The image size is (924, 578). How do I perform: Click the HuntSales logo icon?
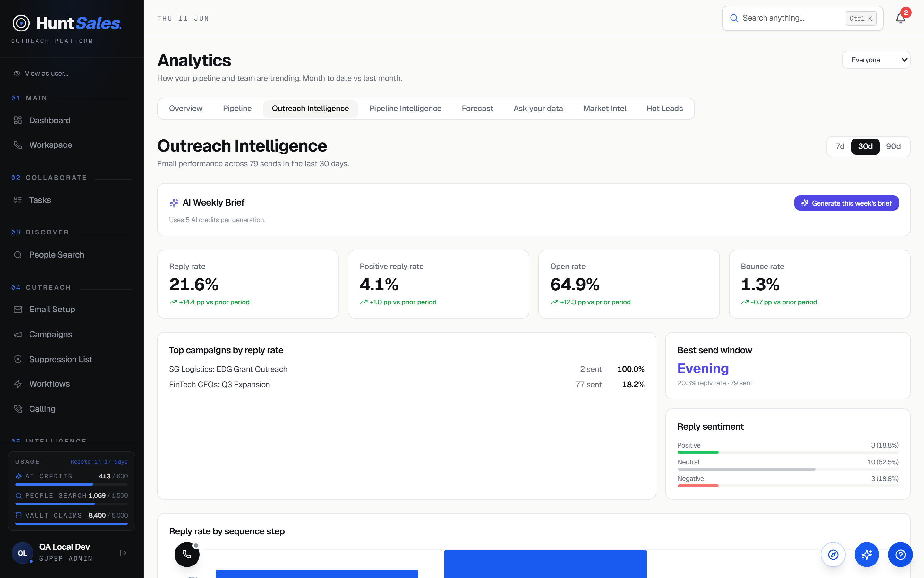coord(21,23)
